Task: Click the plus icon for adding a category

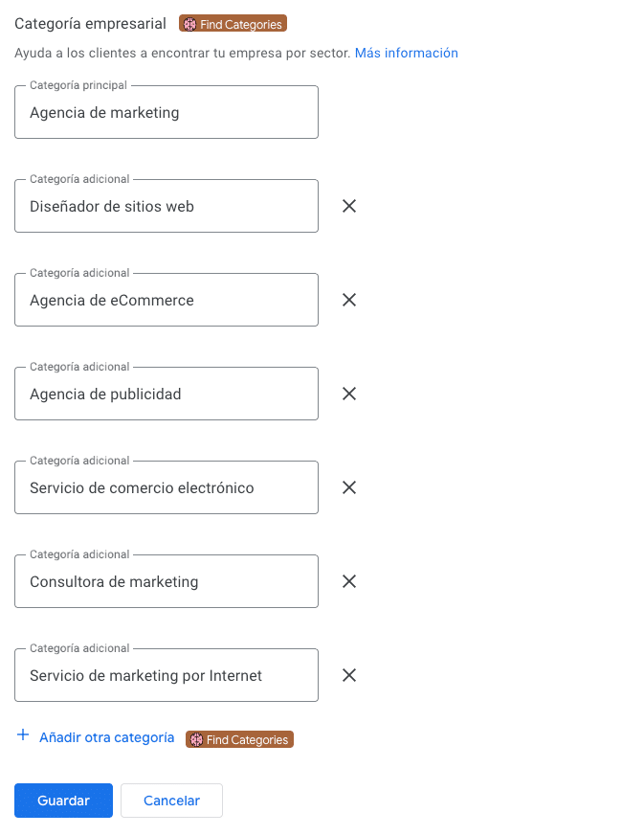Action: (x=21, y=736)
